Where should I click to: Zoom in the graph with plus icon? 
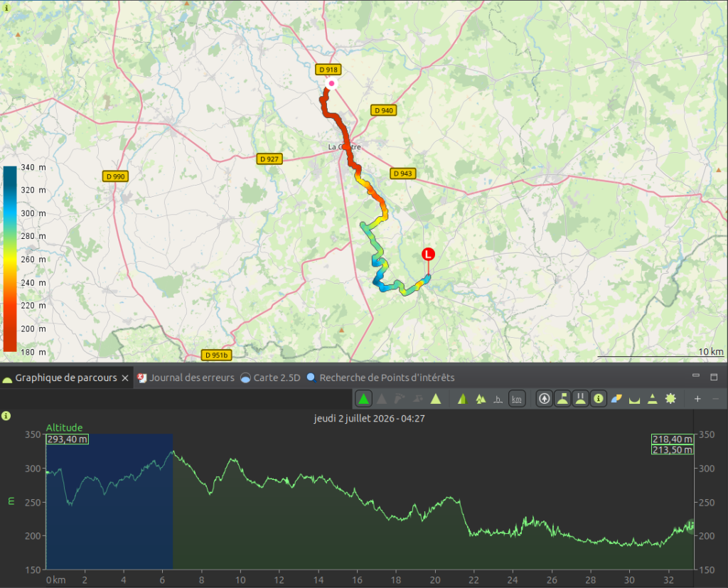(697, 398)
